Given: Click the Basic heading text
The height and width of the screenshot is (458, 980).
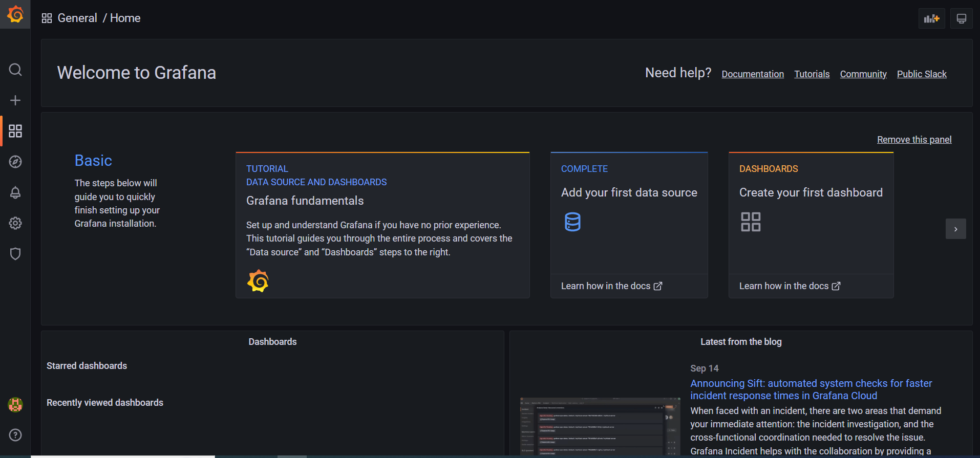Looking at the screenshot, I should point(93,161).
